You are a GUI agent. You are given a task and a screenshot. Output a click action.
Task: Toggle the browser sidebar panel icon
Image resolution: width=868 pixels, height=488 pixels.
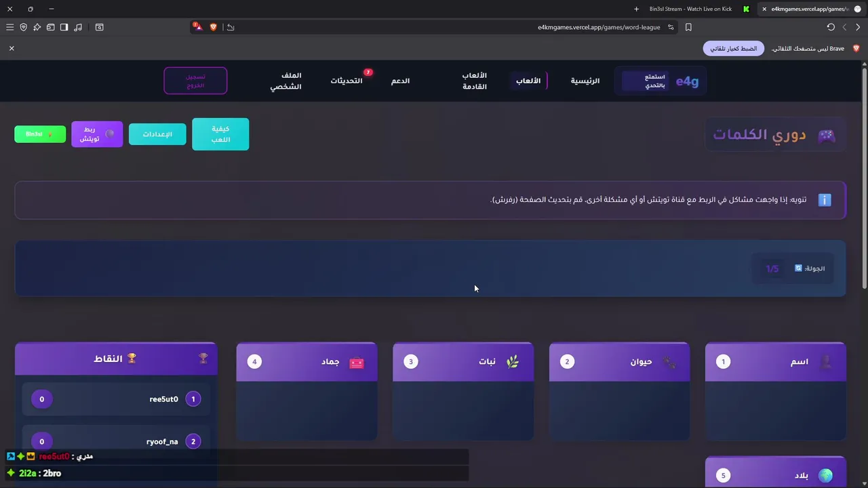pyautogui.click(x=64, y=27)
